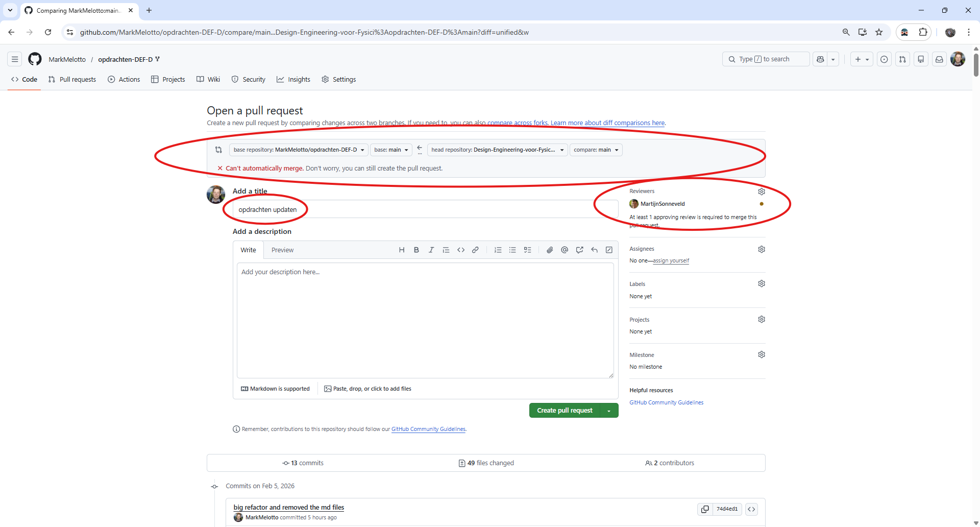Toggle bold formatting in the description toolbar
This screenshot has height=527, width=980.
[416, 250]
